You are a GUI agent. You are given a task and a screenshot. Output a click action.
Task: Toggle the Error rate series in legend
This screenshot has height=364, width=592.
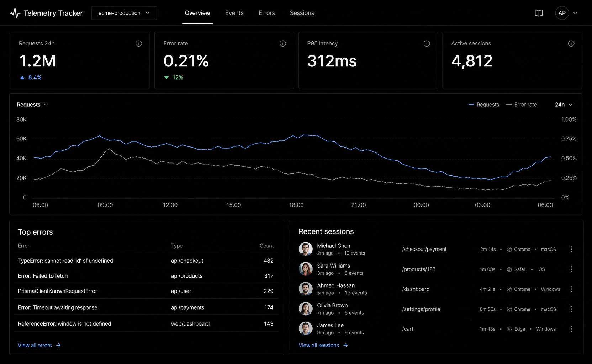click(x=522, y=105)
